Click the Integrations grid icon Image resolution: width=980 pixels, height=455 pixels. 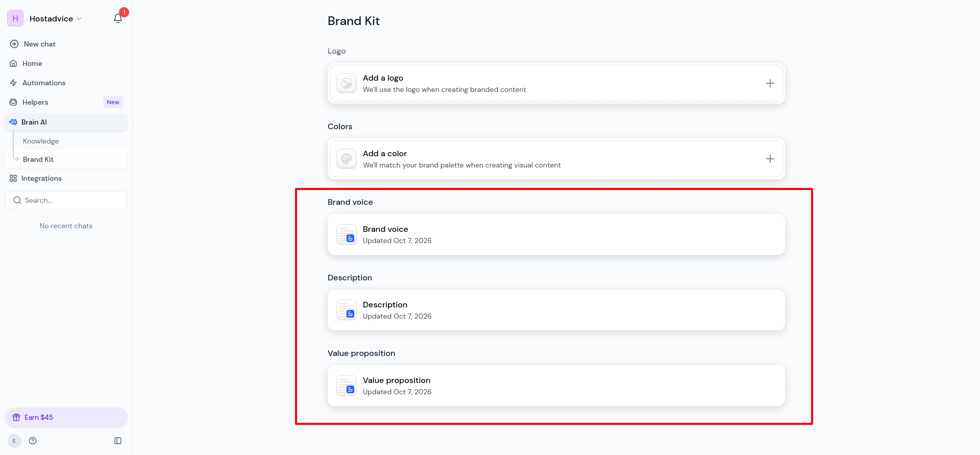(x=13, y=178)
